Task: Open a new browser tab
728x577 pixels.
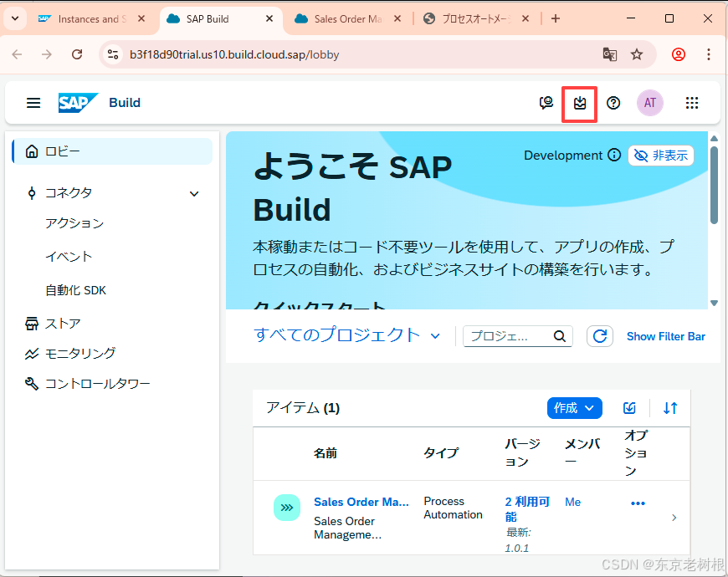Action: pos(556,18)
